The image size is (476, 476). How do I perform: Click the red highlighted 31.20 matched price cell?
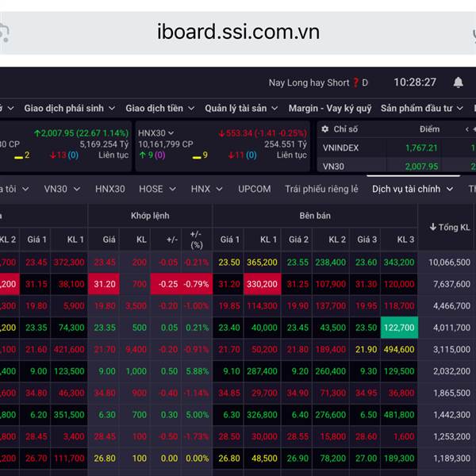(105, 284)
